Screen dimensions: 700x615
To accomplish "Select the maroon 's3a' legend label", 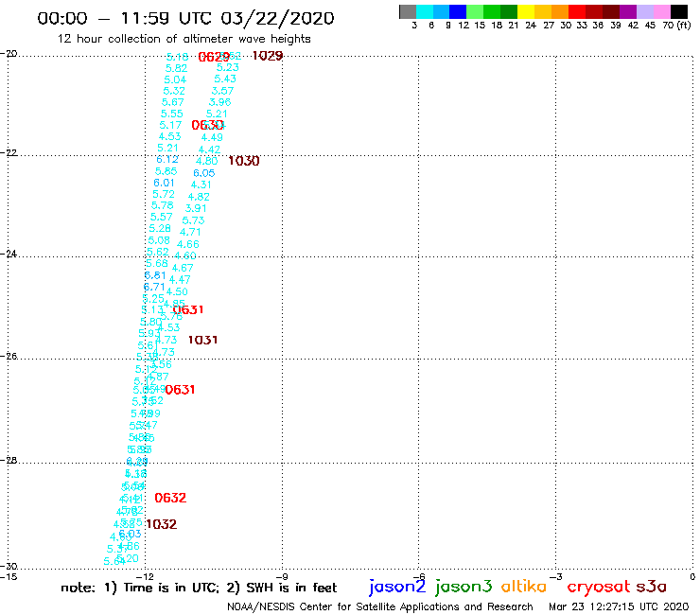I will click(652, 587).
